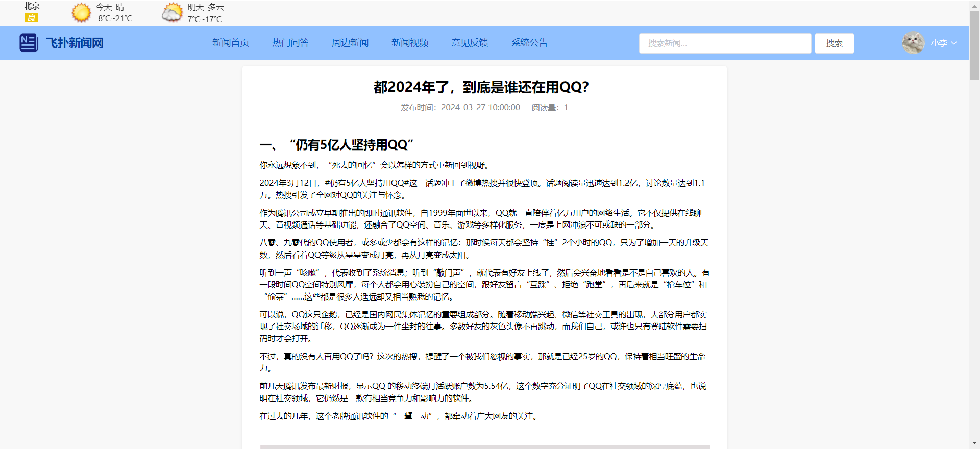Expand the 小李 user dropdown arrow
The height and width of the screenshot is (449, 980).
pyautogui.click(x=953, y=43)
